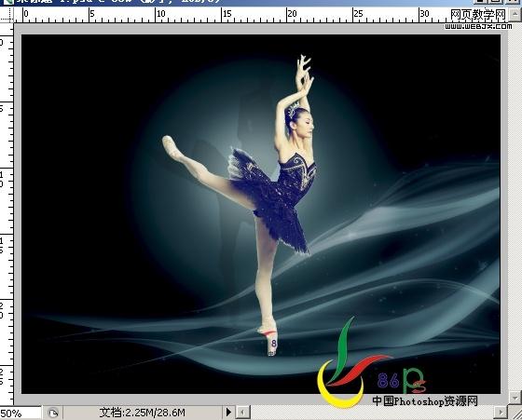Click the document size text 文档:2.25M/28.6M
This screenshot has width=522, height=420.
142,413
